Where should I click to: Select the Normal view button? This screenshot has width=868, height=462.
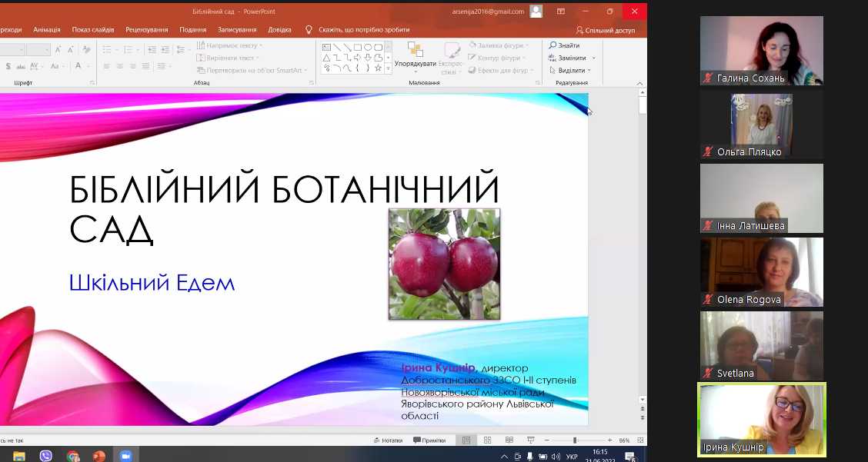(x=466, y=440)
